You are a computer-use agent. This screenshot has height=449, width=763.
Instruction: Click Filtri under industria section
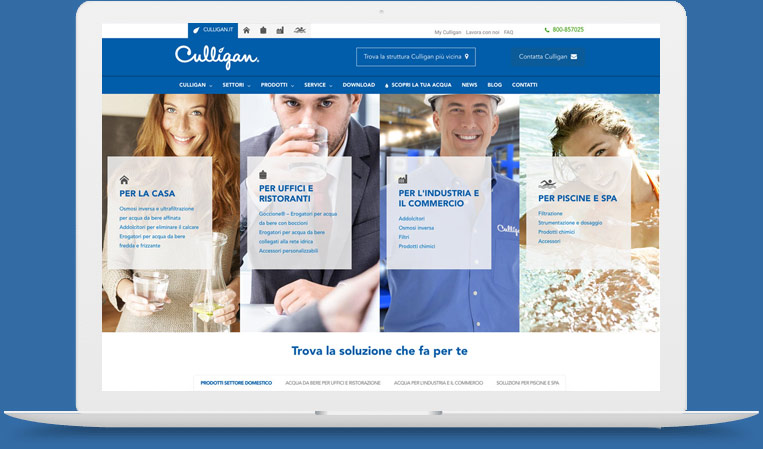[404, 237]
